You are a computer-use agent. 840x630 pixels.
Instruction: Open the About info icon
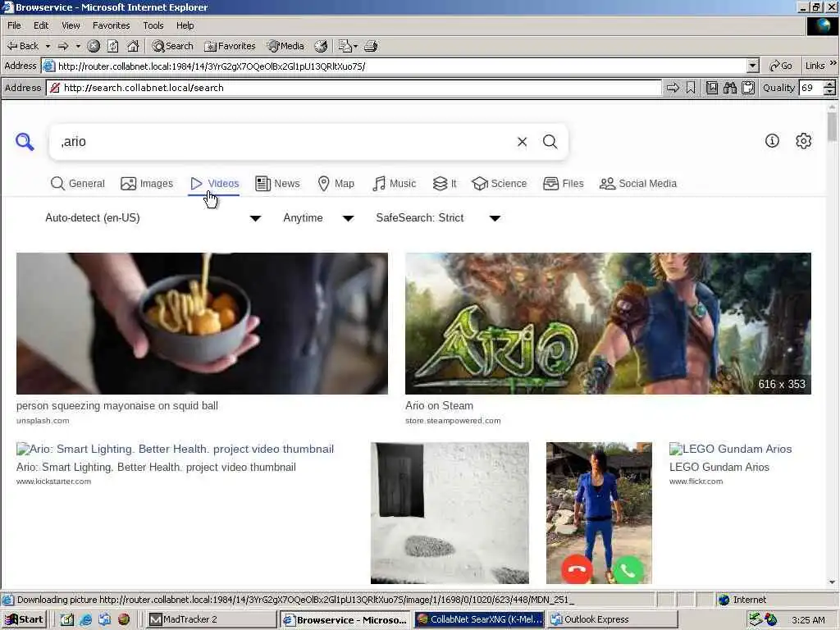point(772,141)
